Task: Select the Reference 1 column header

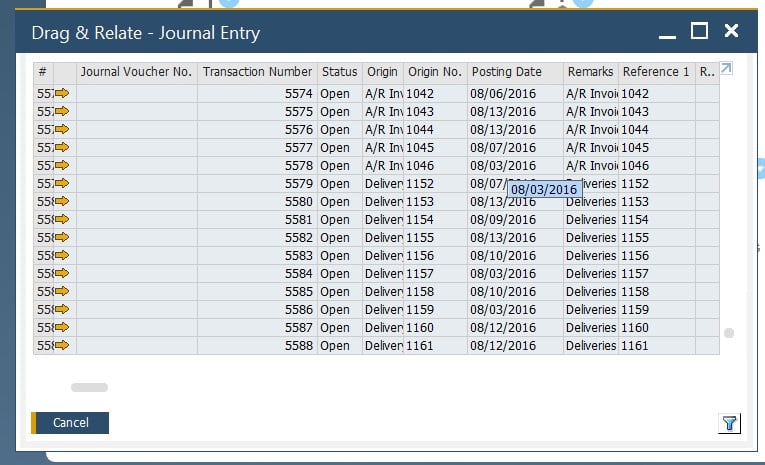Action: pos(655,72)
